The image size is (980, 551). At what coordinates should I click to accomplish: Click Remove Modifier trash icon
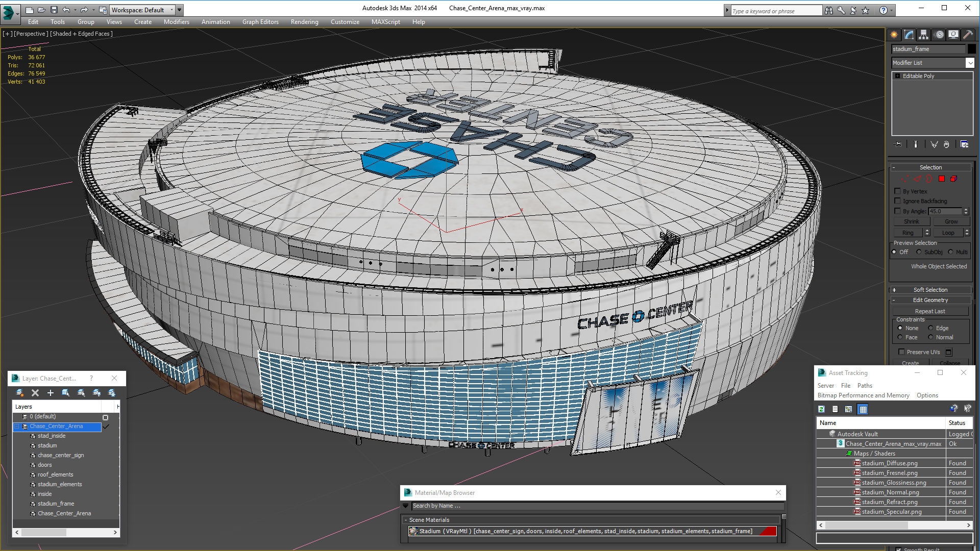point(946,144)
